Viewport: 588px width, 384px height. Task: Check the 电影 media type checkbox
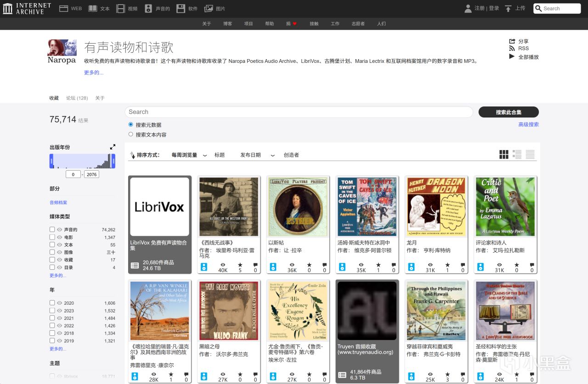click(52, 237)
